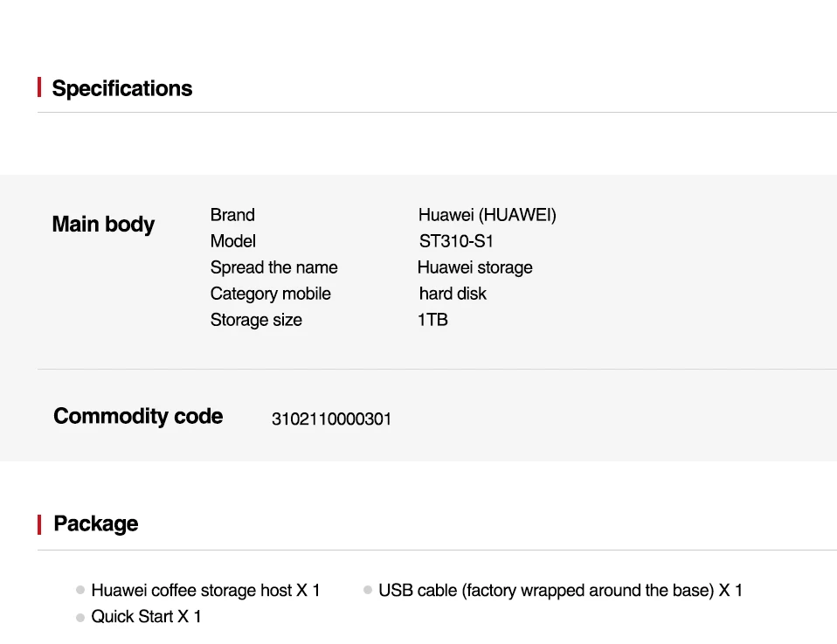This screenshot has width=837, height=644.
Task: Click the Spread the name label
Action: point(273,267)
